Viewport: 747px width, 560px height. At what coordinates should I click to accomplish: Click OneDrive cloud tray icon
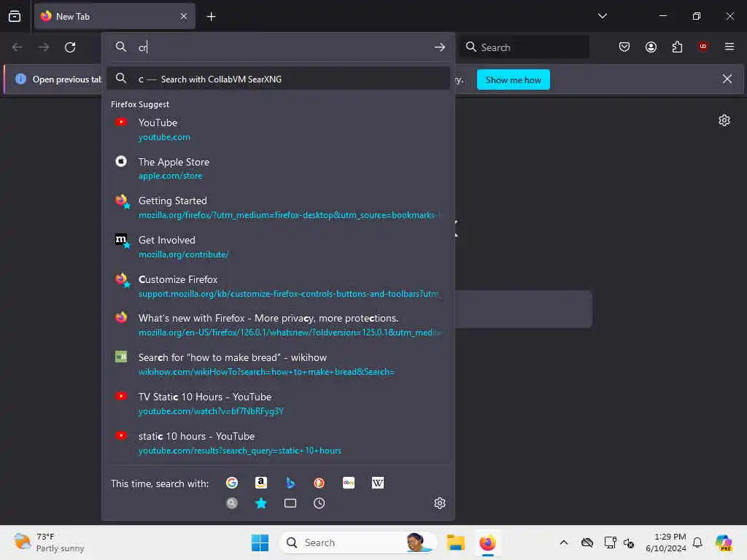tap(587, 542)
